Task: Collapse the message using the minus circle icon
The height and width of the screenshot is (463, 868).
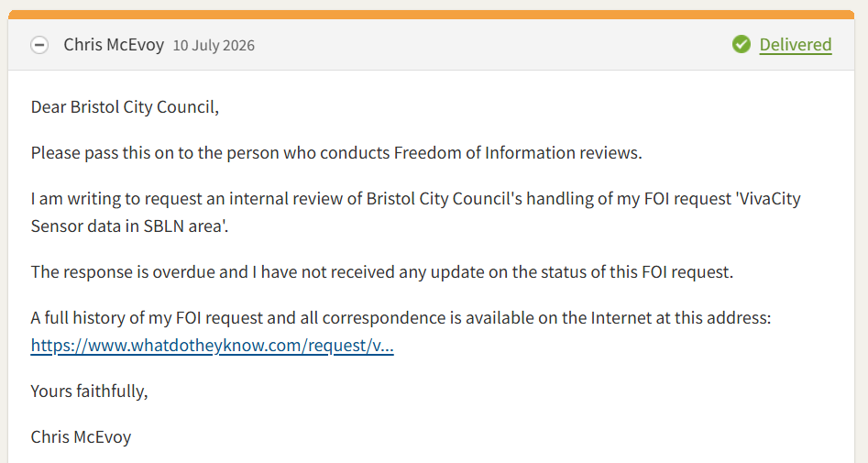Action: click(x=39, y=45)
